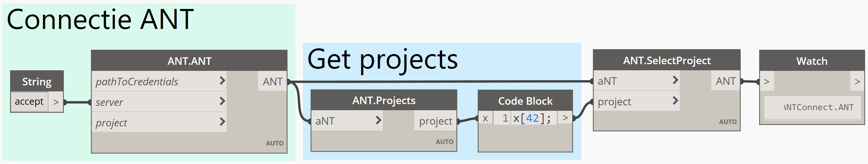868x164 pixels.
Task: Click the Watch node input port
Action: pos(767,81)
